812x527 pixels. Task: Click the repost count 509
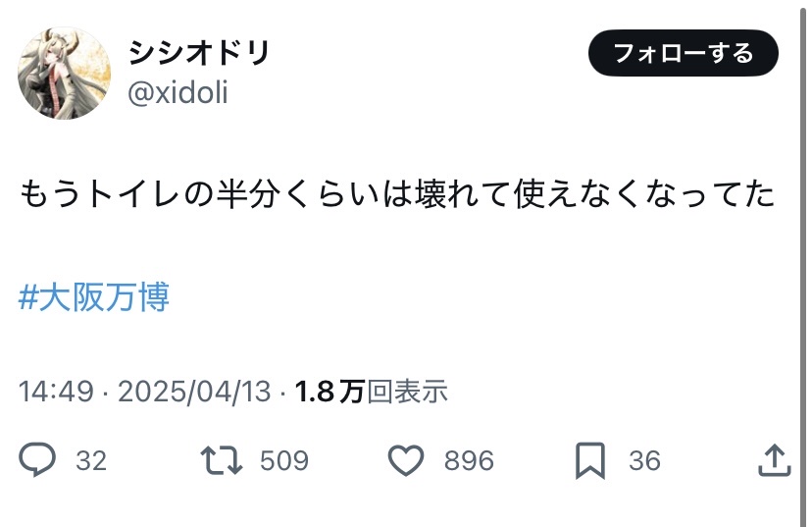pyautogui.click(x=284, y=460)
